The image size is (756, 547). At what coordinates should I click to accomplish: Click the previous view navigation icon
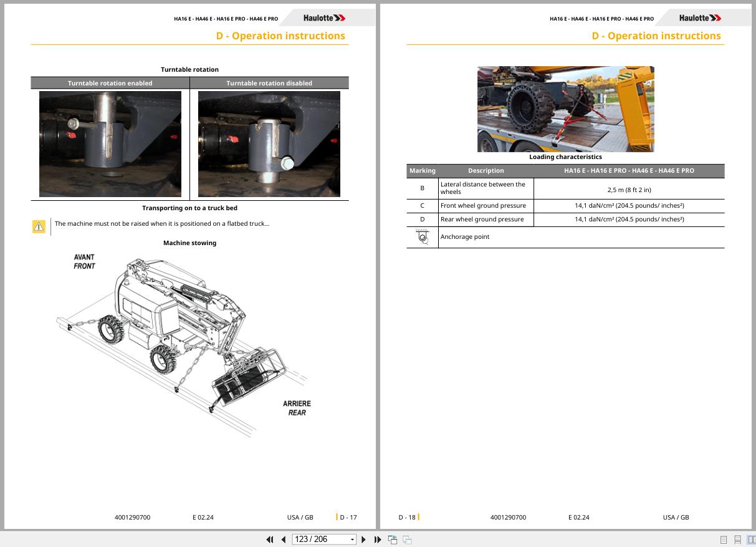tap(393, 540)
